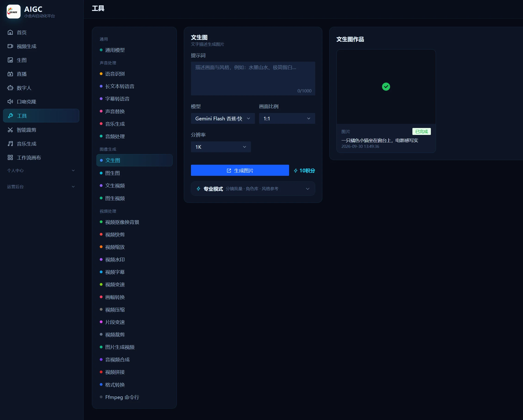Viewport: 523px width, 420px height.
Task: Open 图生图 tool
Action: click(x=134, y=173)
